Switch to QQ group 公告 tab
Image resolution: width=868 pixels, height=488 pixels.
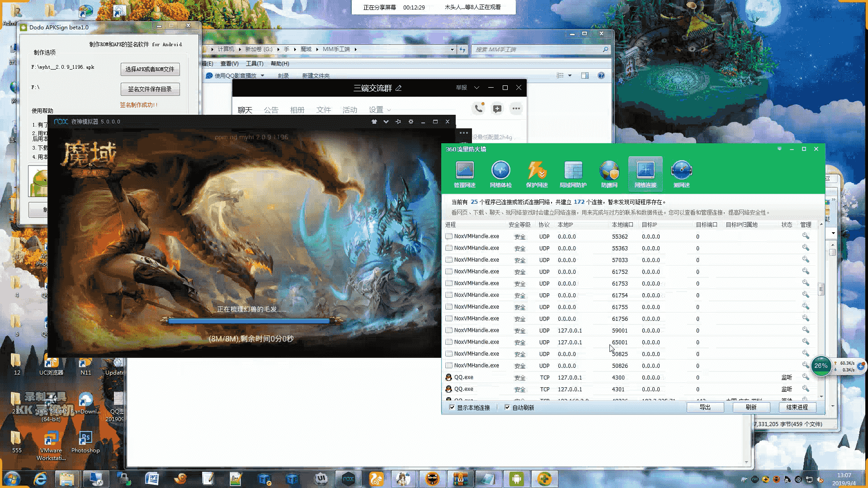[271, 110]
